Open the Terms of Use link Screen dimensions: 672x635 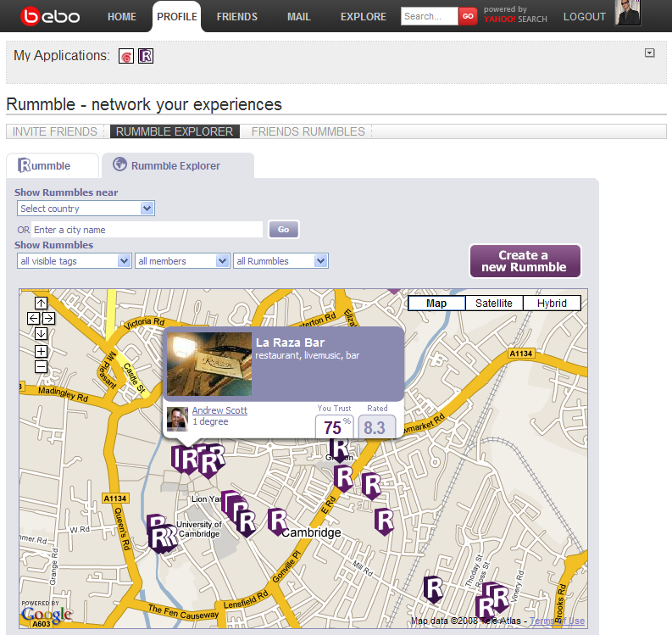[557, 621]
